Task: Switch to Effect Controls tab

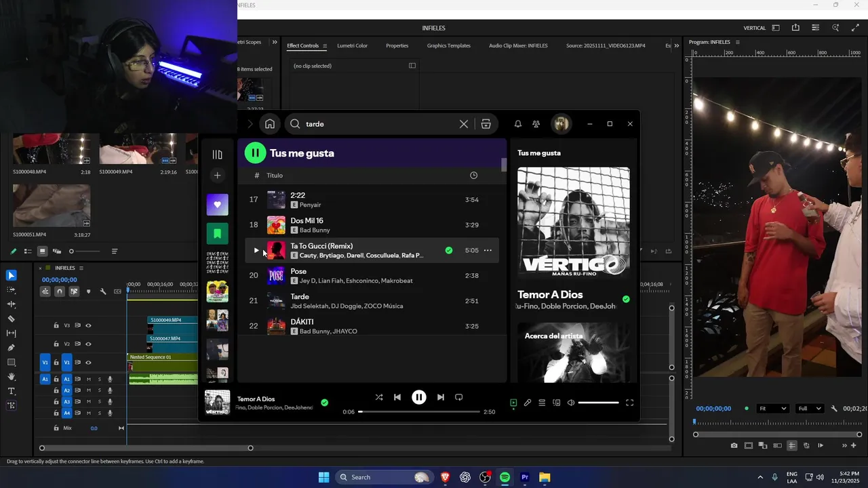Action: (x=302, y=45)
